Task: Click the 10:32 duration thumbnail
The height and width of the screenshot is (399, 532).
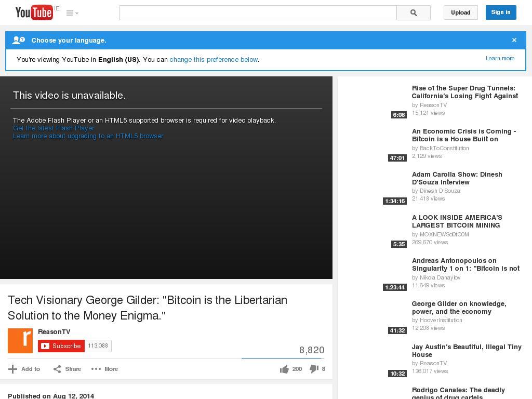Action: pos(397,373)
